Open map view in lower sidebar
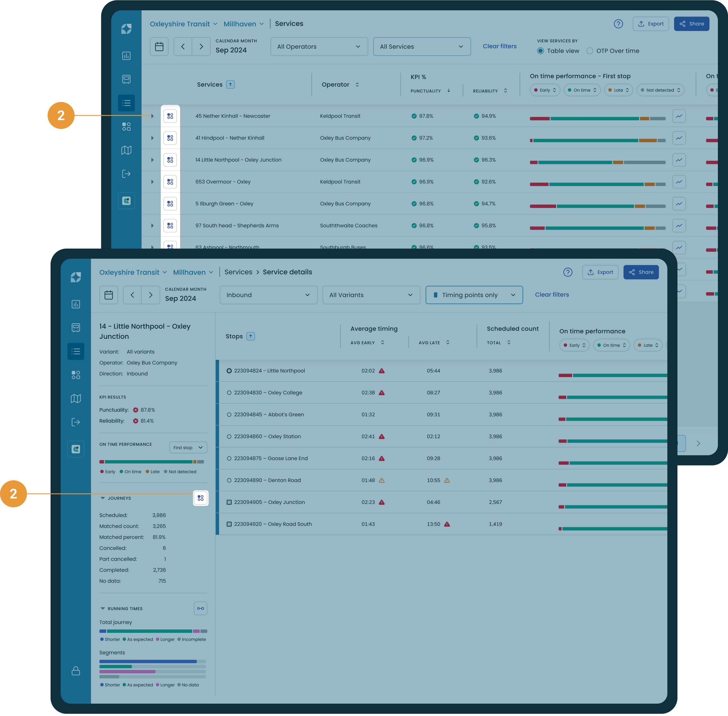 click(x=76, y=398)
